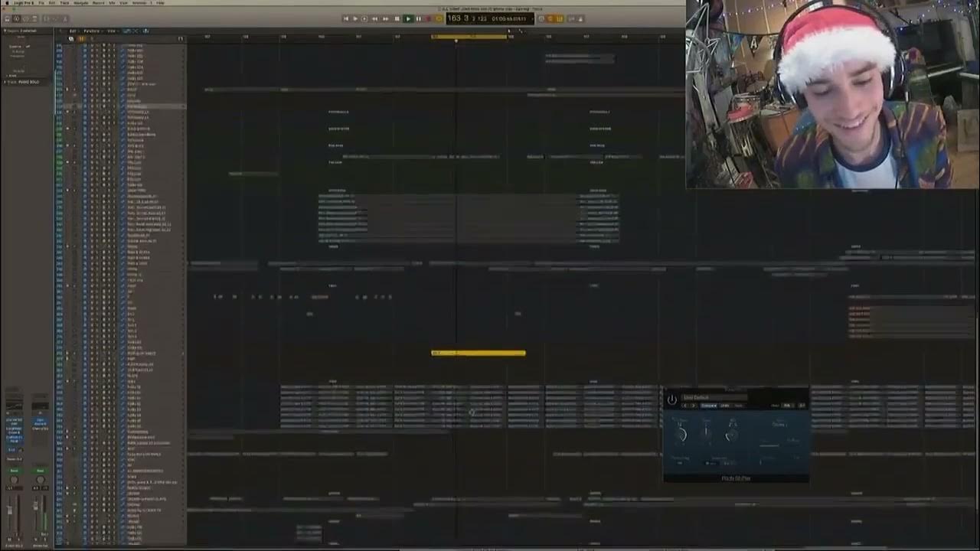Click the yellow cycle range in the ruler
This screenshot has height=551, width=980.
click(x=469, y=36)
